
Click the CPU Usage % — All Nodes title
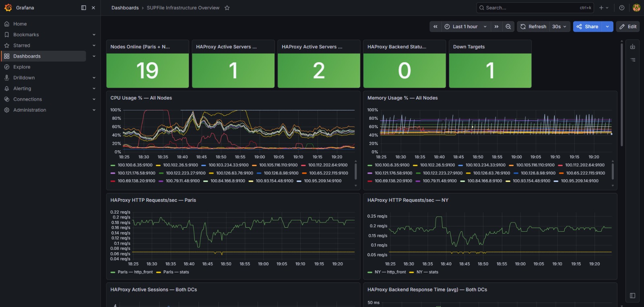point(141,98)
